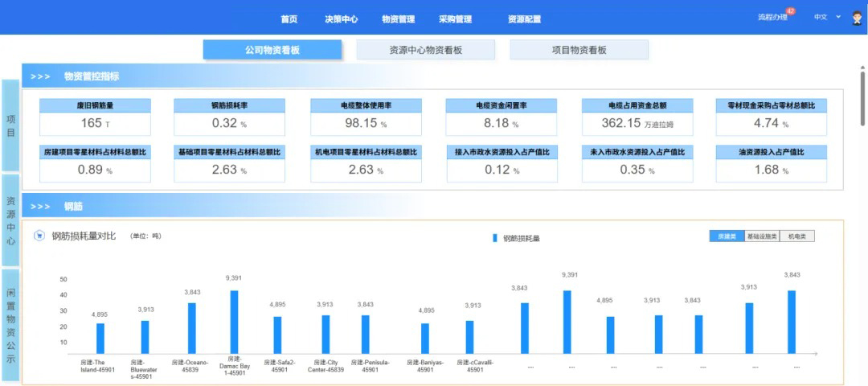Click the 房建-cCavalli-45901 bar
Viewport: 868px width, 386px height.
coord(470,337)
